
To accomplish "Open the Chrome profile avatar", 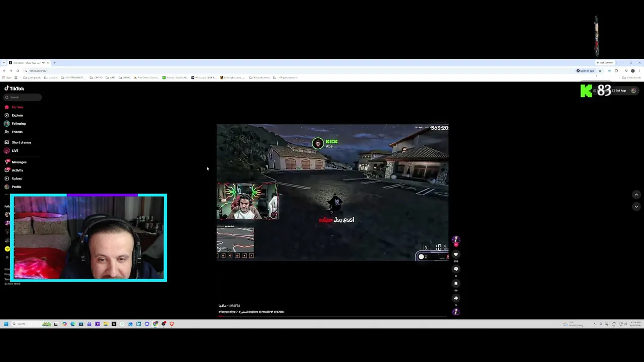I will pyautogui.click(x=633, y=71).
